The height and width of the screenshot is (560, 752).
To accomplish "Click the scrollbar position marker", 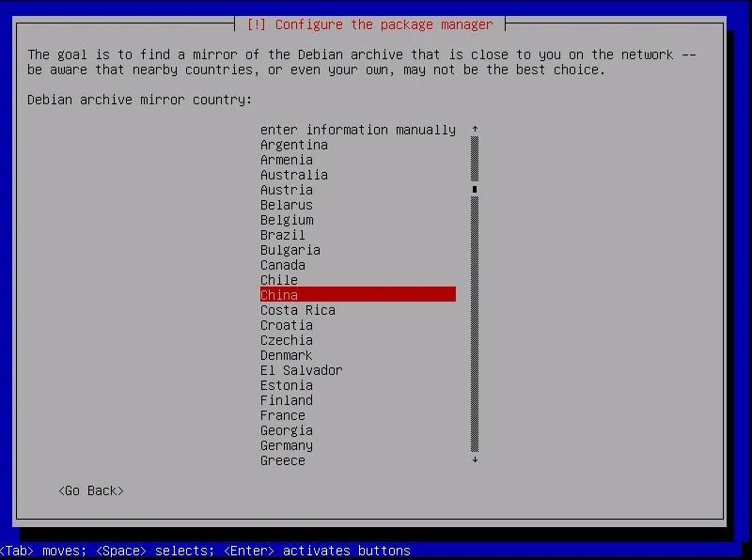I will pos(475,190).
